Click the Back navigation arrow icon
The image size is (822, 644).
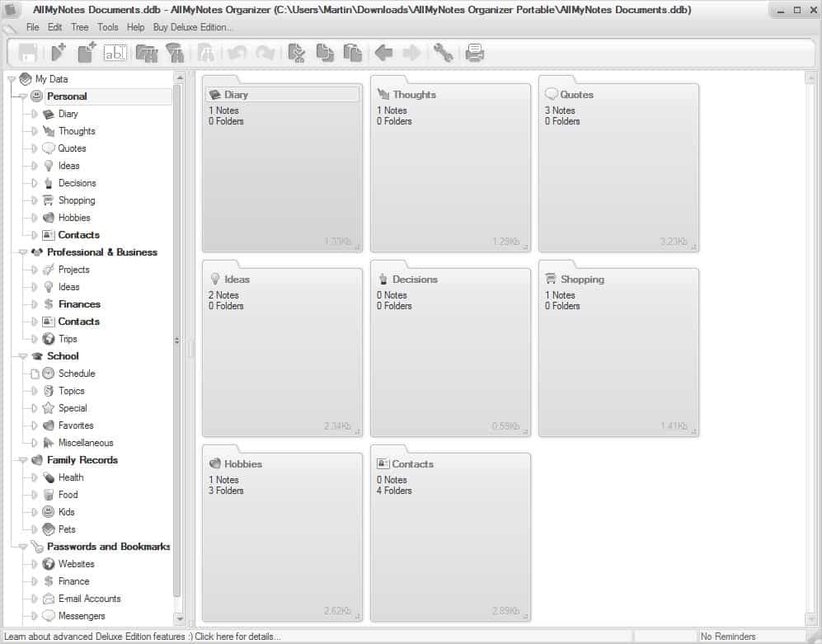[x=384, y=53]
